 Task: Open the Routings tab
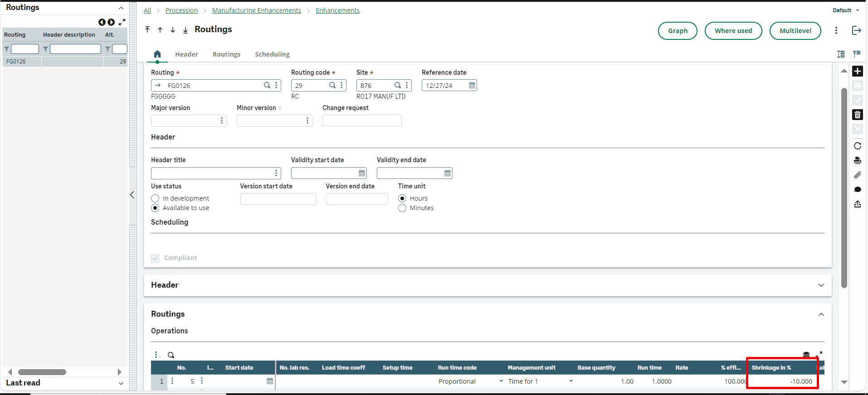coord(226,54)
